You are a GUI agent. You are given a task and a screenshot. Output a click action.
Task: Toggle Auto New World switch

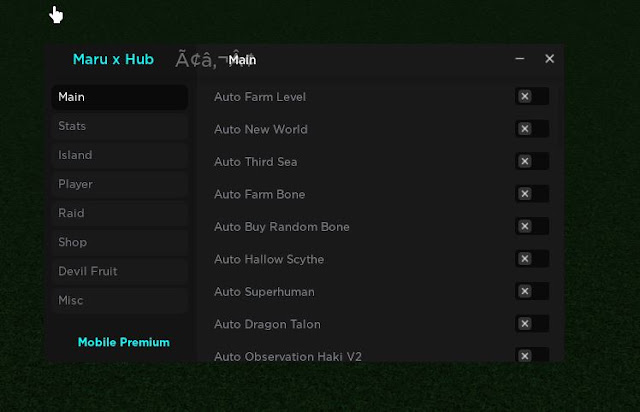tap(532, 129)
